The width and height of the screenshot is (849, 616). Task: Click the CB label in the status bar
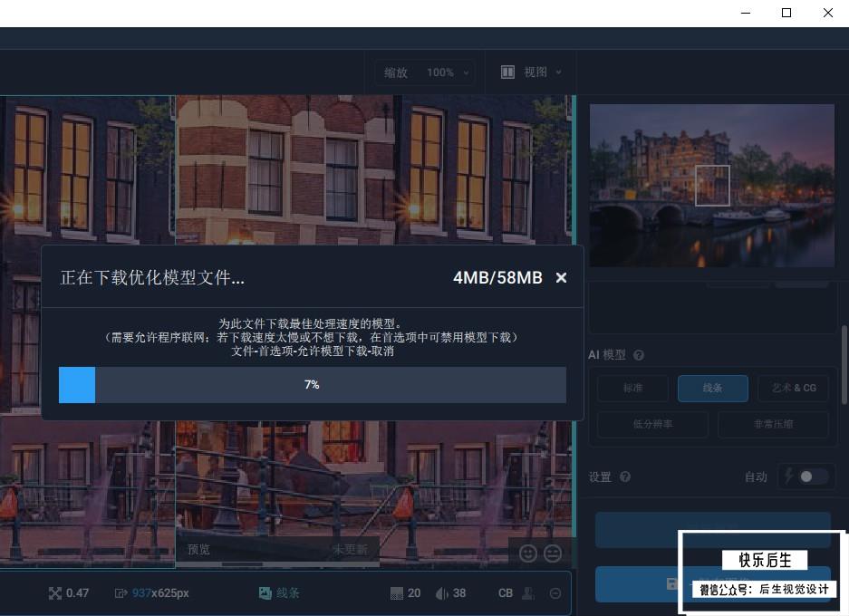tap(506, 593)
